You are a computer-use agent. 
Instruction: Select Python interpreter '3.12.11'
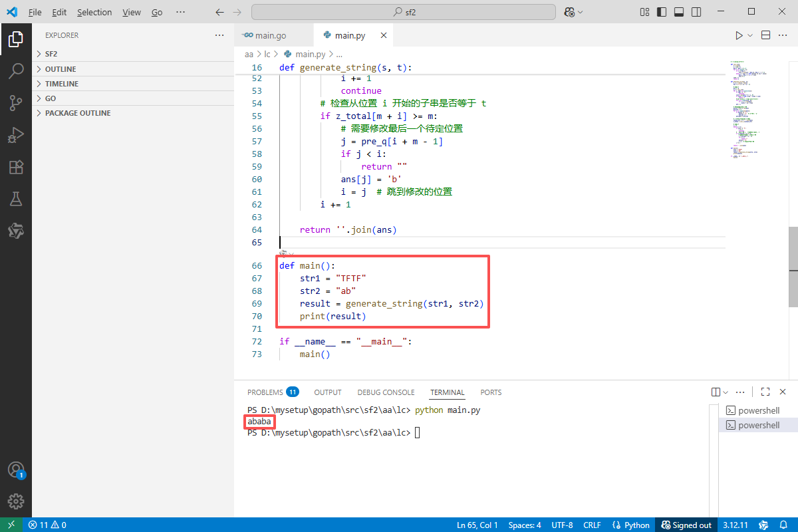pos(735,525)
